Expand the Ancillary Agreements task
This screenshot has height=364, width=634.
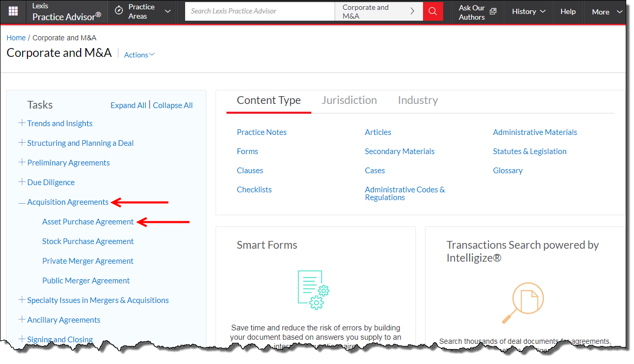[x=22, y=320]
